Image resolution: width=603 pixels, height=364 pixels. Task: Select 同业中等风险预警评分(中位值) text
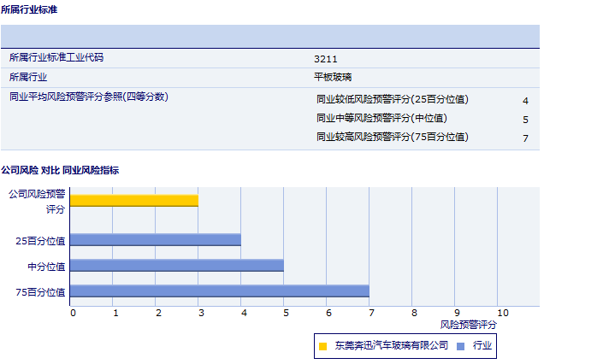(381, 118)
